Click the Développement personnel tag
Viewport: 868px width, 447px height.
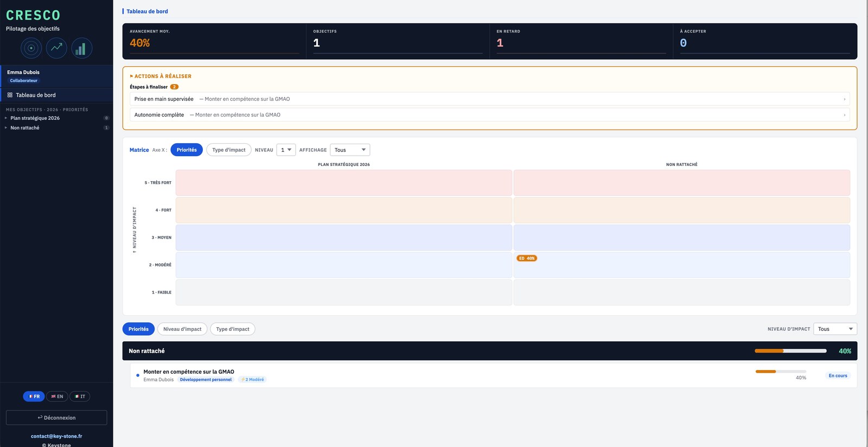[206, 380]
